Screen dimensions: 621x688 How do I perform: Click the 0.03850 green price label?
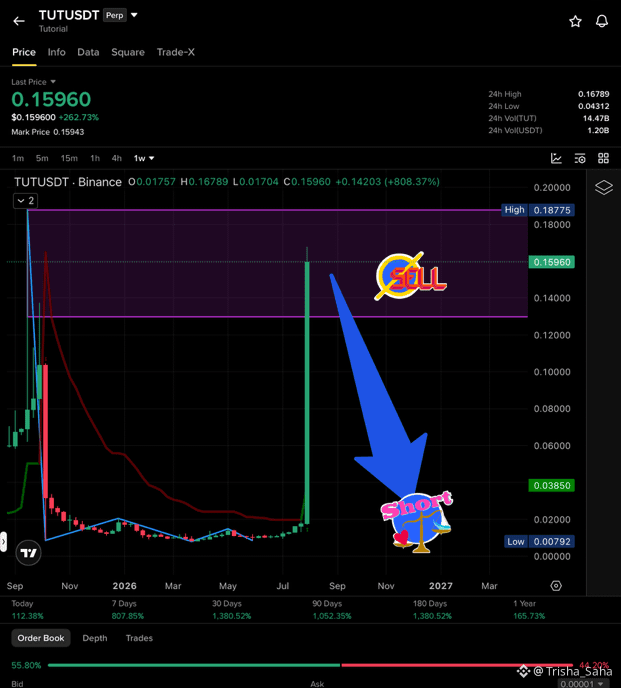pos(552,486)
